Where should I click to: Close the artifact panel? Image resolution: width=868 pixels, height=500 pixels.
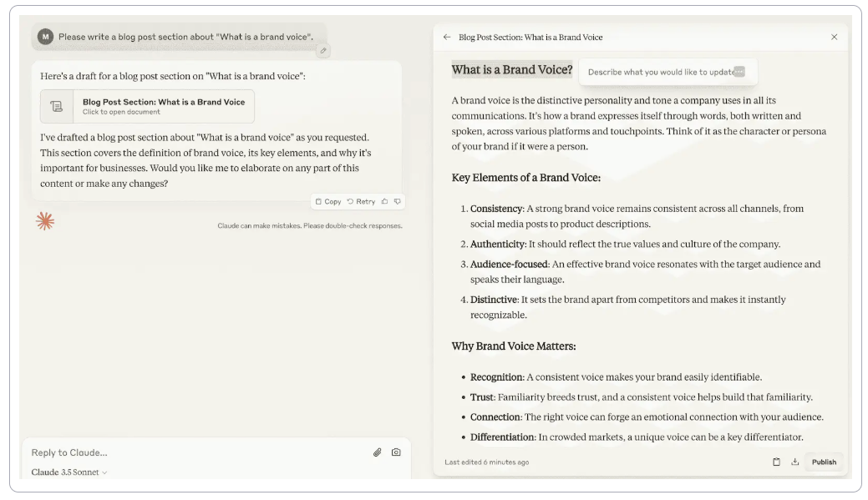point(834,37)
